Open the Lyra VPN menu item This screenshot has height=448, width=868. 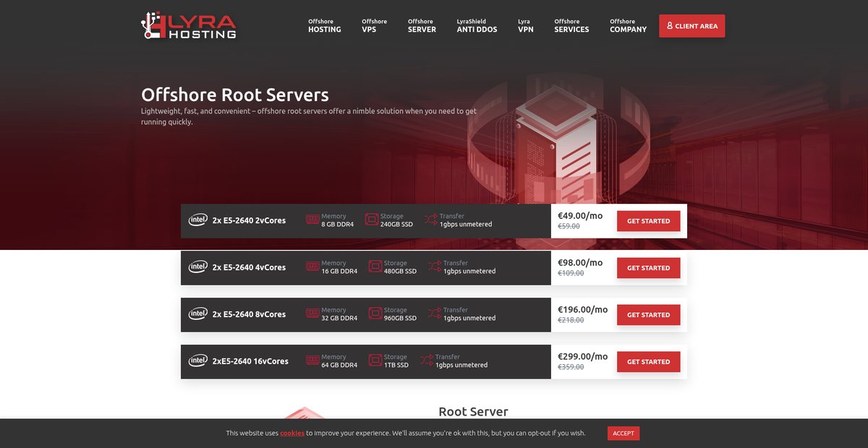pyautogui.click(x=525, y=26)
